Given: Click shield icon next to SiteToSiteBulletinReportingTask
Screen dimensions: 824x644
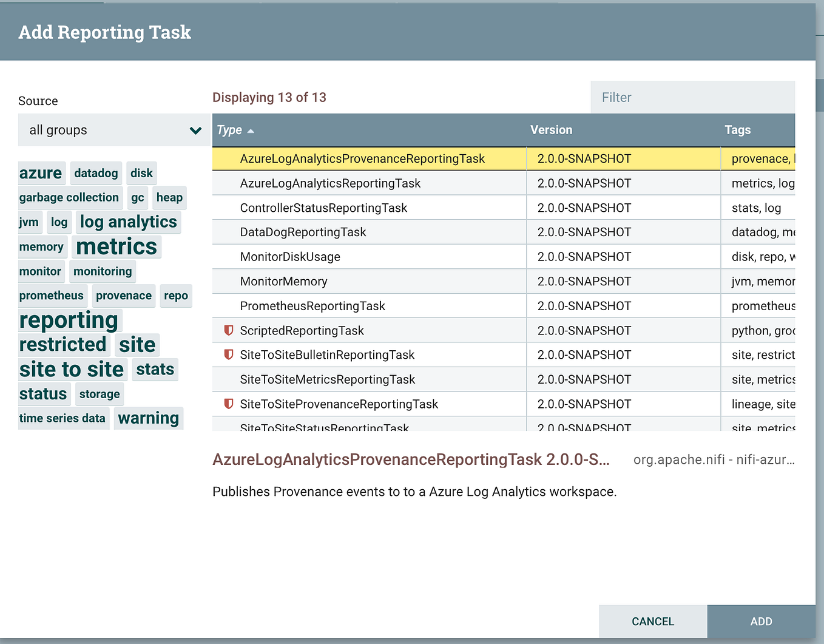Looking at the screenshot, I should click(228, 354).
